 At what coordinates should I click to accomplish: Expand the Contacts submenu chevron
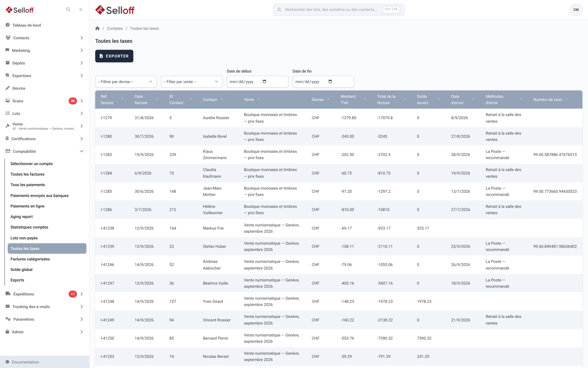click(81, 38)
